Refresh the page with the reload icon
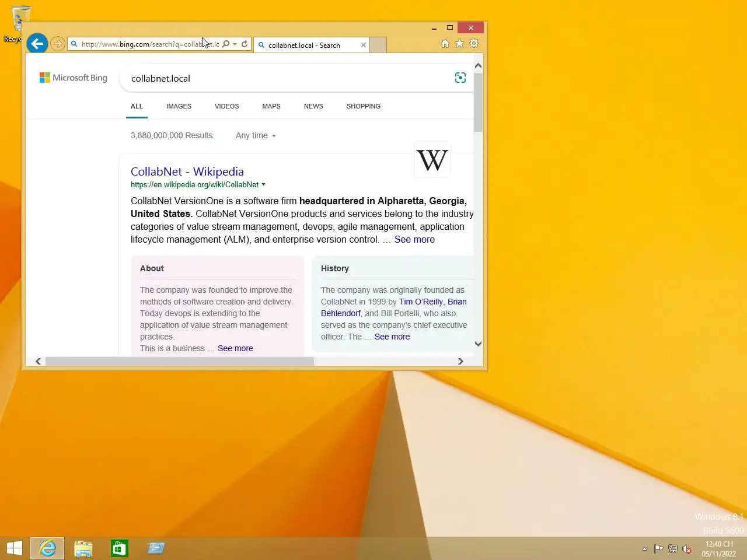Image resolution: width=747 pixels, height=560 pixels. tap(245, 44)
